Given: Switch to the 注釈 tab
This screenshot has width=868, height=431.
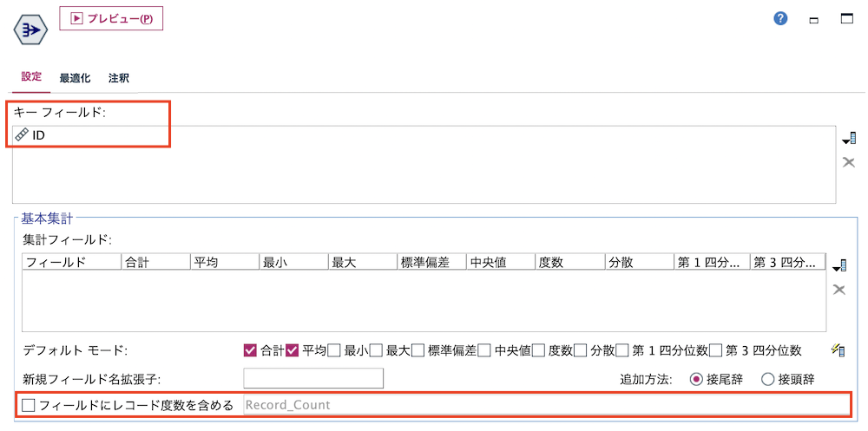Looking at the screenshot, I should pyautogui.click(x=118, y=78).
